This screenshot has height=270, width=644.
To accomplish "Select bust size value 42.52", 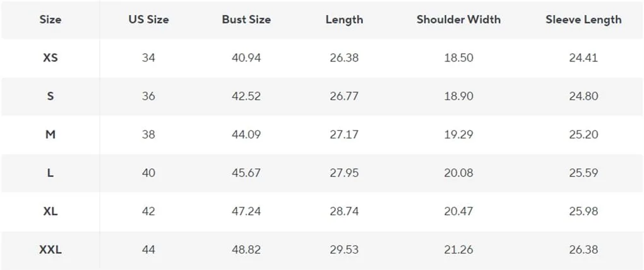I will [246, 97].
